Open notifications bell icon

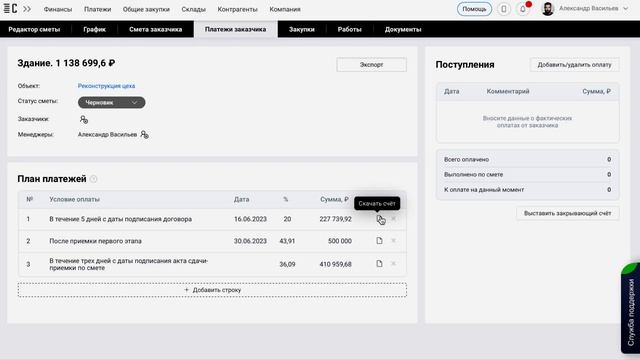522,9
